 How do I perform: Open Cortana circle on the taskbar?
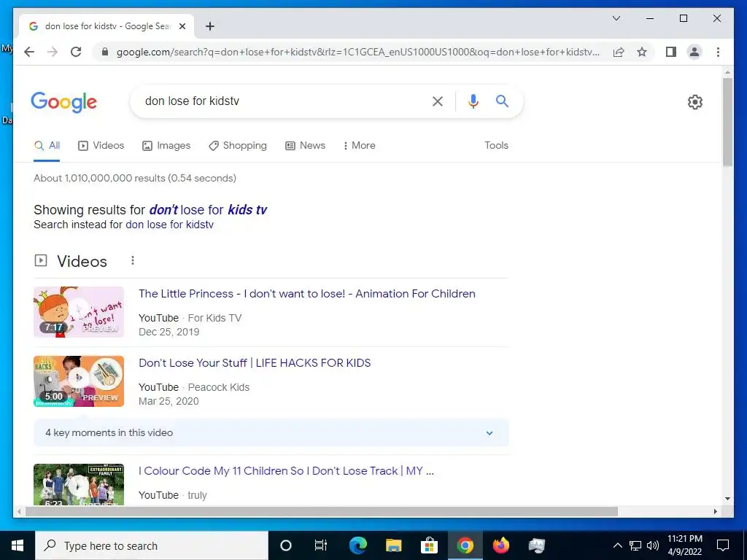pyautogui.click(x=285, y=545)
